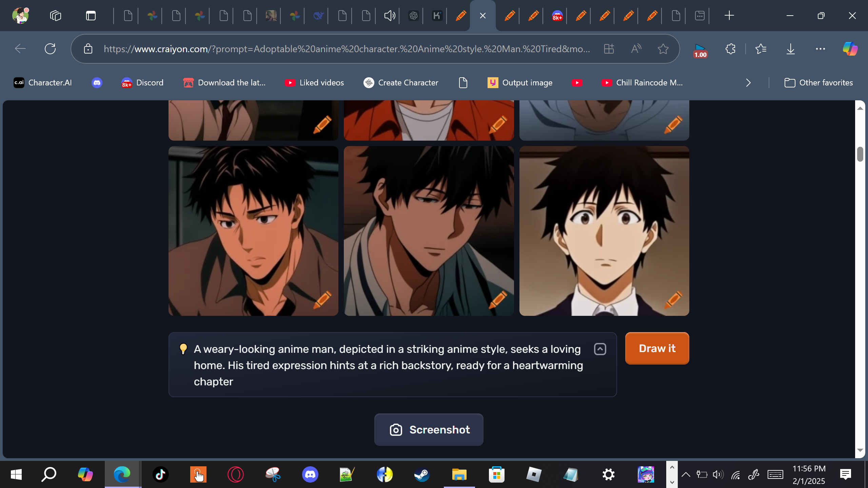Refresh the Craiyon page

[x=50, y=49]
